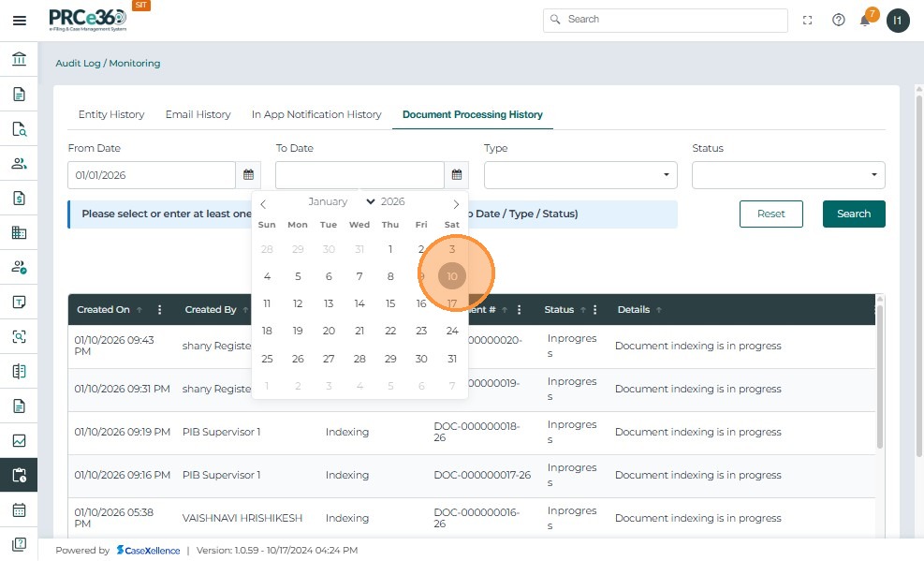Click the Reset button
This screenshot has height=561, width=924.
tap(770, 214)
